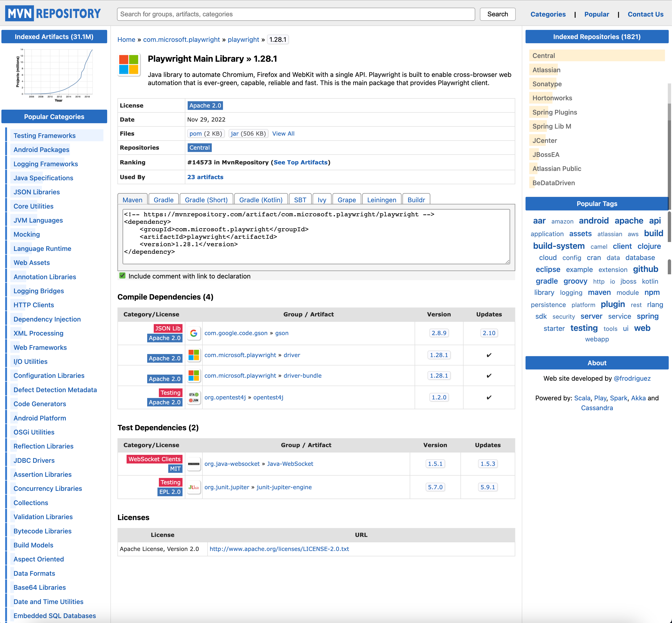Screen dimensions: 672x623
Task: Open the Contact Us link
Action: tap(645, 14)
